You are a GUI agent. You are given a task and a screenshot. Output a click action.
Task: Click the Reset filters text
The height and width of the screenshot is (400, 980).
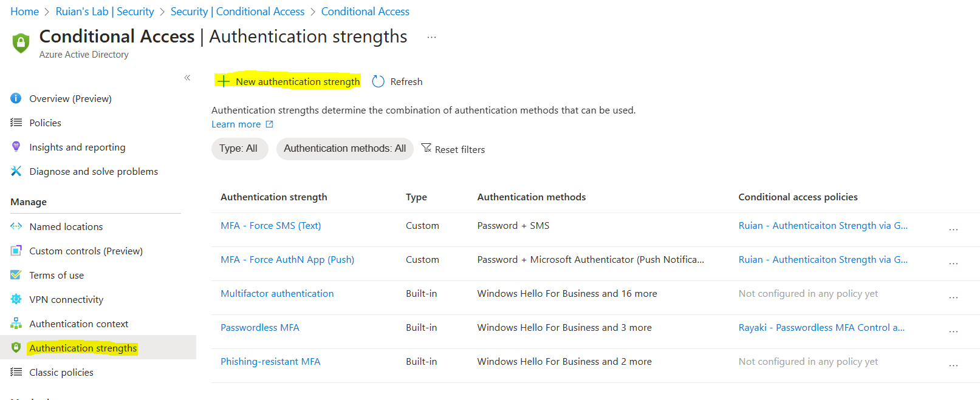[460, 149]
